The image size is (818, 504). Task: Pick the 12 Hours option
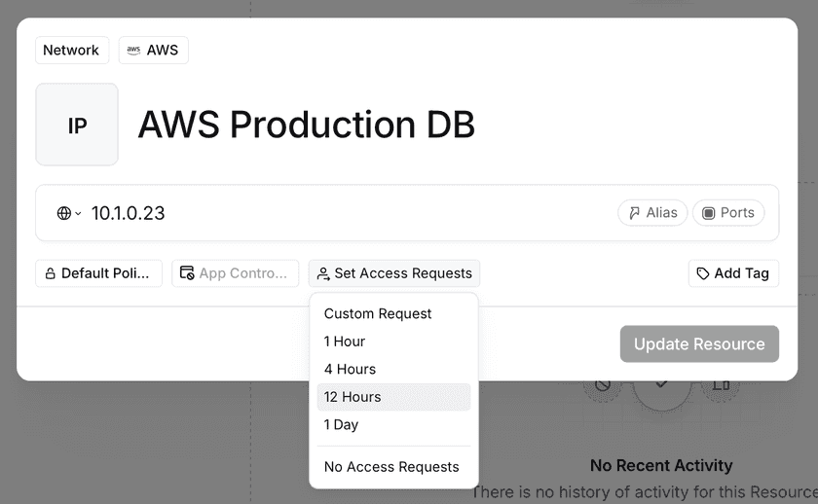[353, 397]
